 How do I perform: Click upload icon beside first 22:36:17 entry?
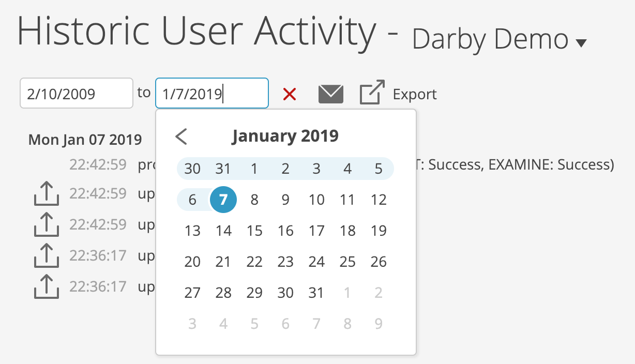click(x=46, y=256)
